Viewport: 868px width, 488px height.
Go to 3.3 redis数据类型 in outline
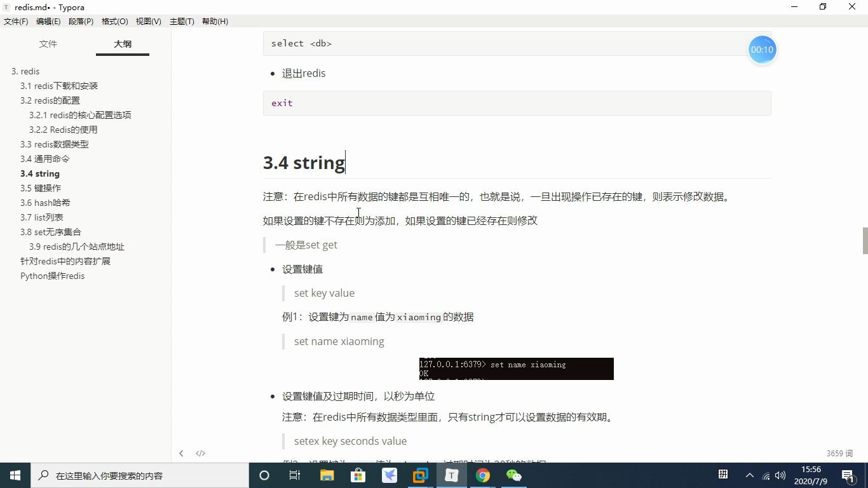tap(55, 144)
